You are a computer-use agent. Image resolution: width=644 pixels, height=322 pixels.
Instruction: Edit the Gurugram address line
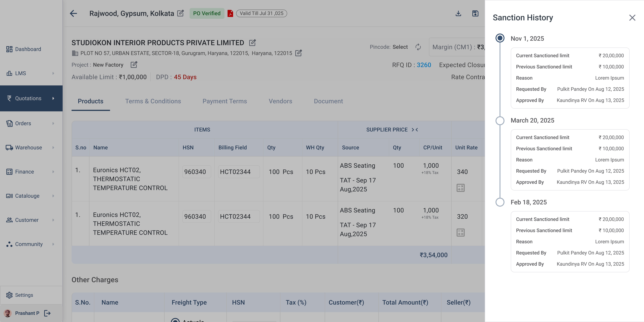pos(299,53)
